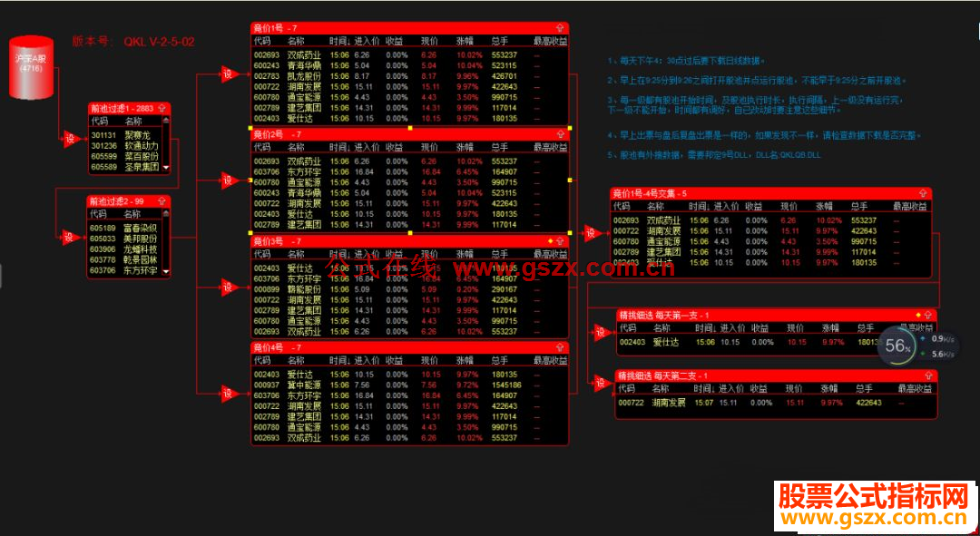Collapse 前池过滤1 panel with up arrow
Image resolution: width=980 pixels, height=536 pixels.
click(x=163, y=108)
